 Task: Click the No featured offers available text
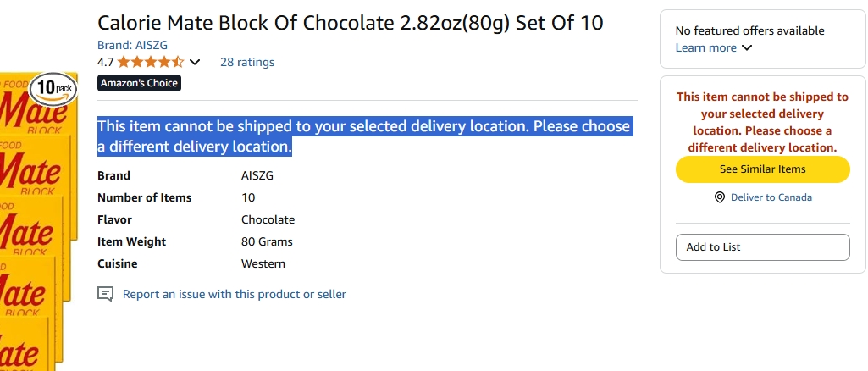(749, 31)
